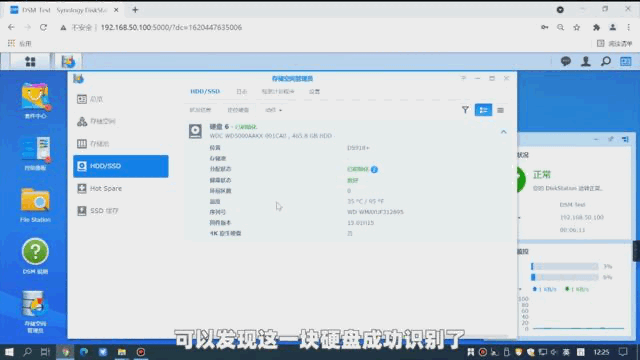Click the network usage graph in the widget
Image resolution: width=640 pixels, height=360 pixels.
click(578, 314)
